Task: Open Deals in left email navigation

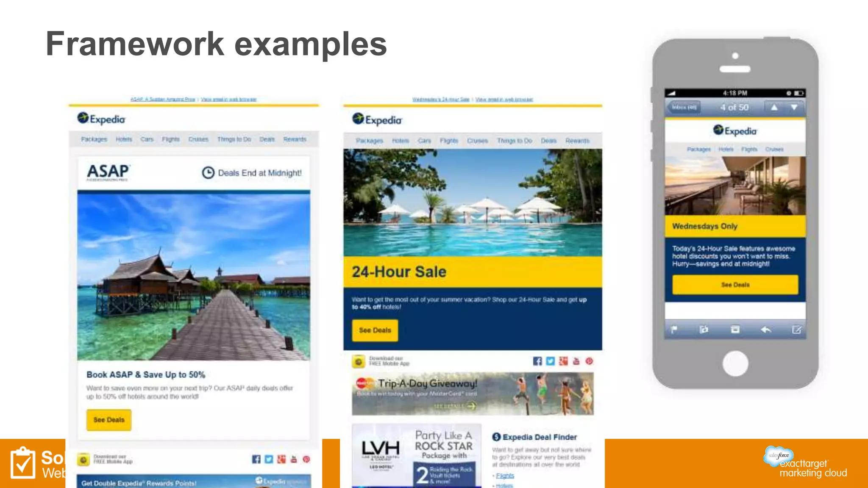Action: pyautogui.click(x=267, y=139)
